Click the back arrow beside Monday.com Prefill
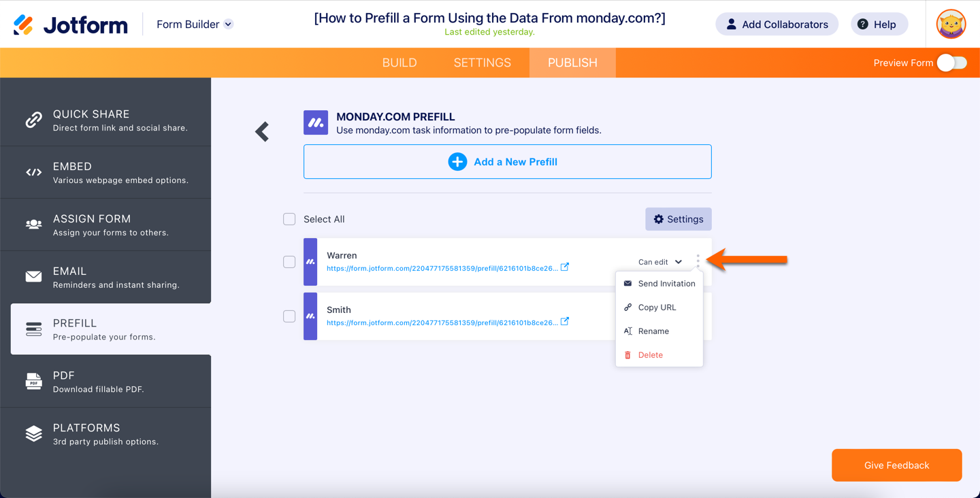Viewport: 980px width, 498px height. [x=262, y=131]
